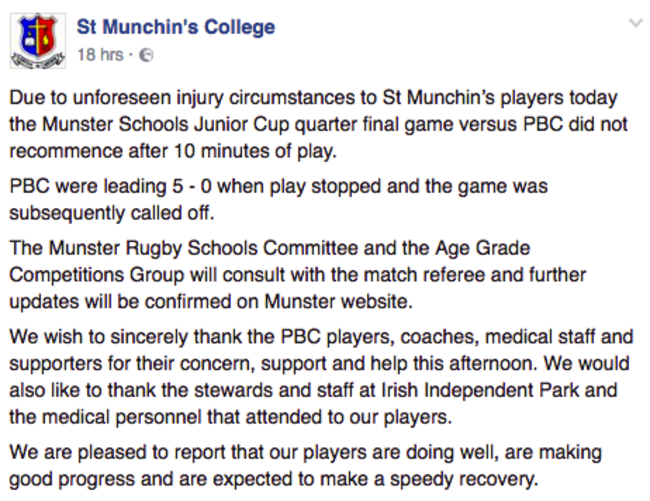The width and height of the screenshot is (650, 501).
Task: Click the 'Munster Schools Junior Cup quarter final' line
Action: click(318, 124)
